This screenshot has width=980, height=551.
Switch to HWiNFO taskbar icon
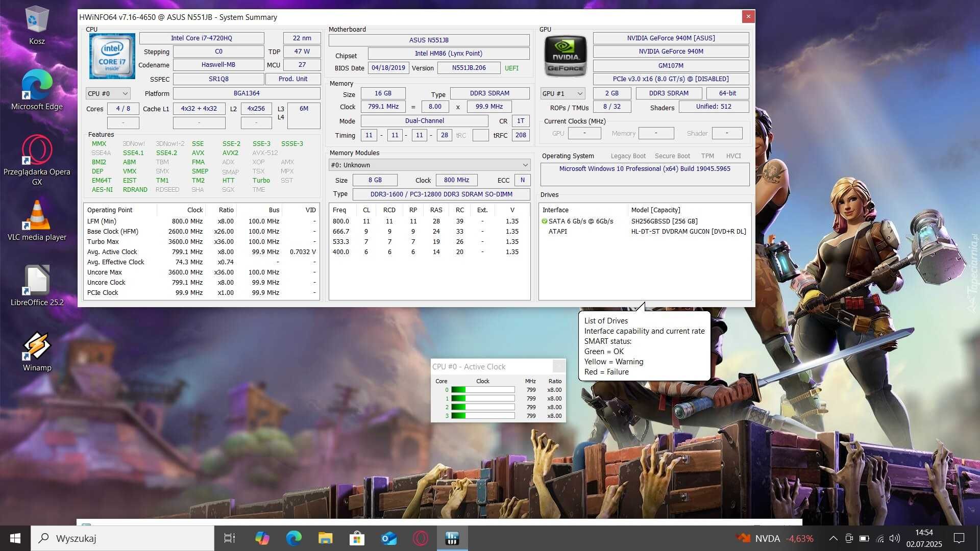pyautogui.click(x=452, y=538)
